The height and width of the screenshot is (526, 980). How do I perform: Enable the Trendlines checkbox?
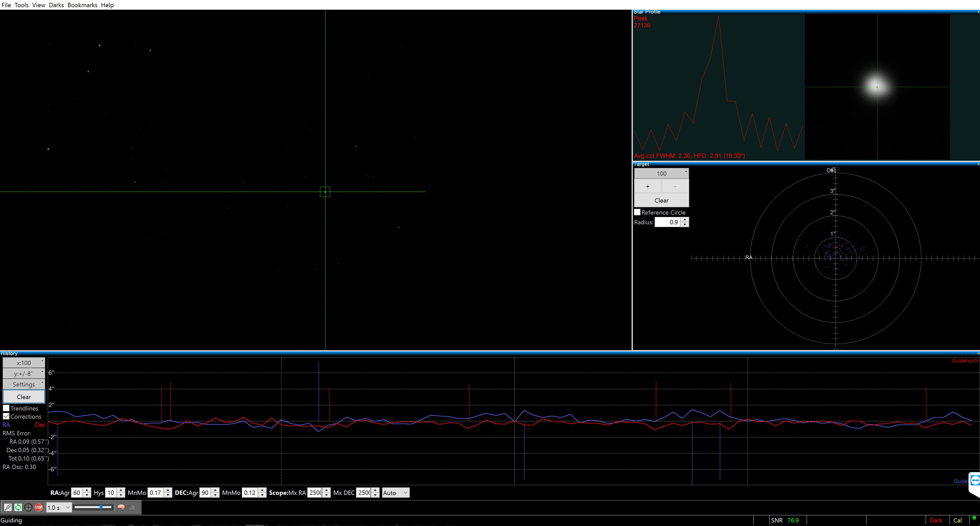6,408
